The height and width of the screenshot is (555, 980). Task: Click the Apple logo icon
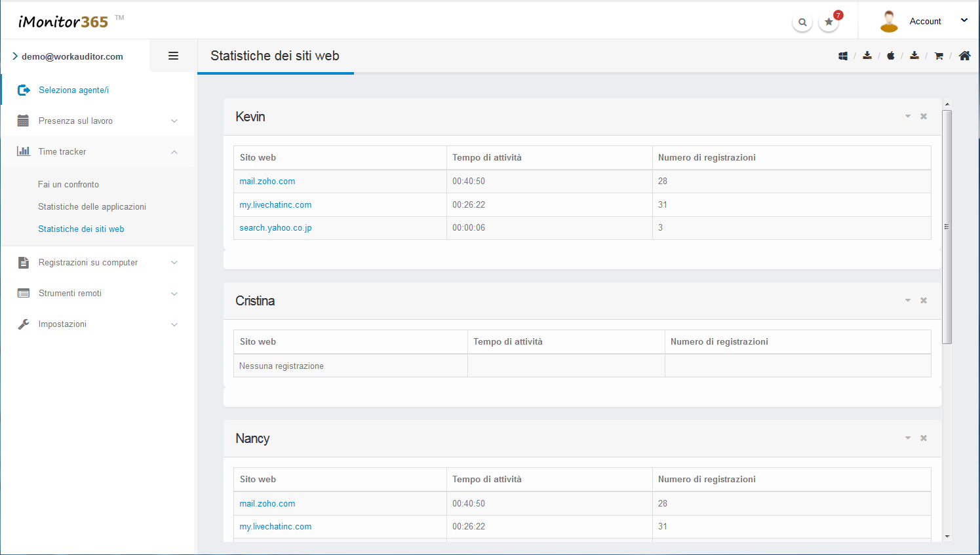[891, 56]
